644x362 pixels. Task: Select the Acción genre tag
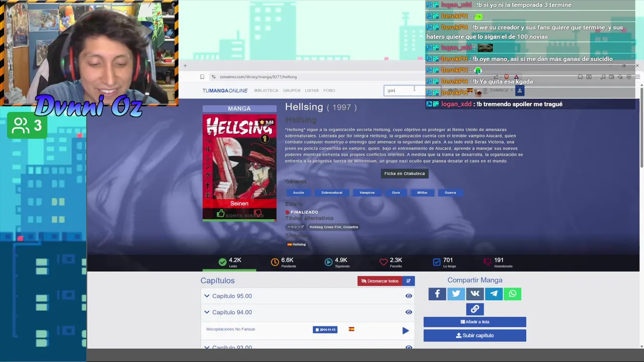(298, 193)
